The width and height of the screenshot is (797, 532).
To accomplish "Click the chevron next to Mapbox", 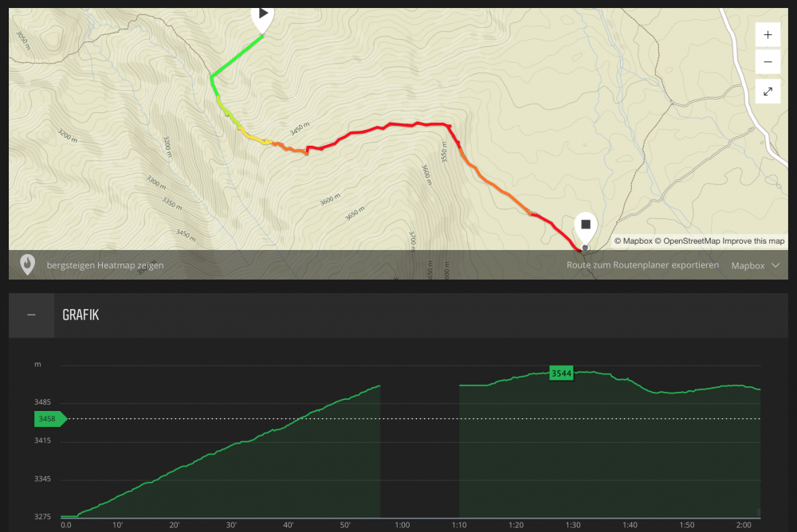I will 775,265.
